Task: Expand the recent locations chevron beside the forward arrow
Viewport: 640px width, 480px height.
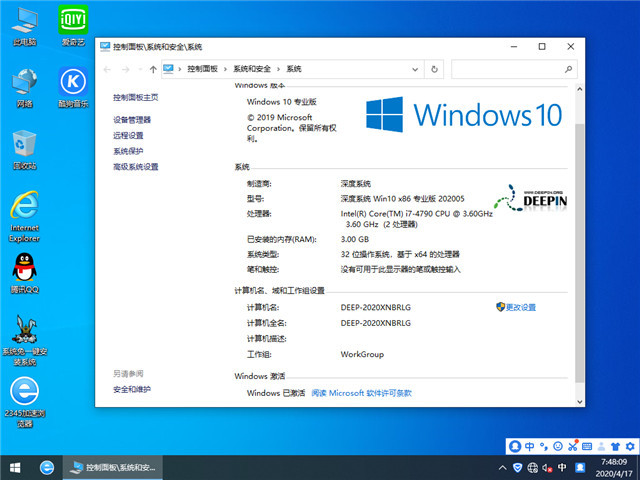Action: [140, 69]
